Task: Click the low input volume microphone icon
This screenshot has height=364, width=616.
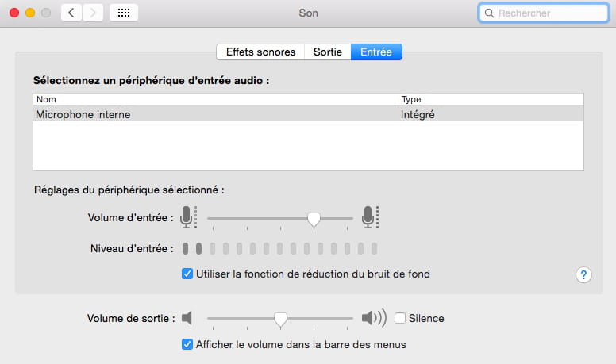Action: 187,216
